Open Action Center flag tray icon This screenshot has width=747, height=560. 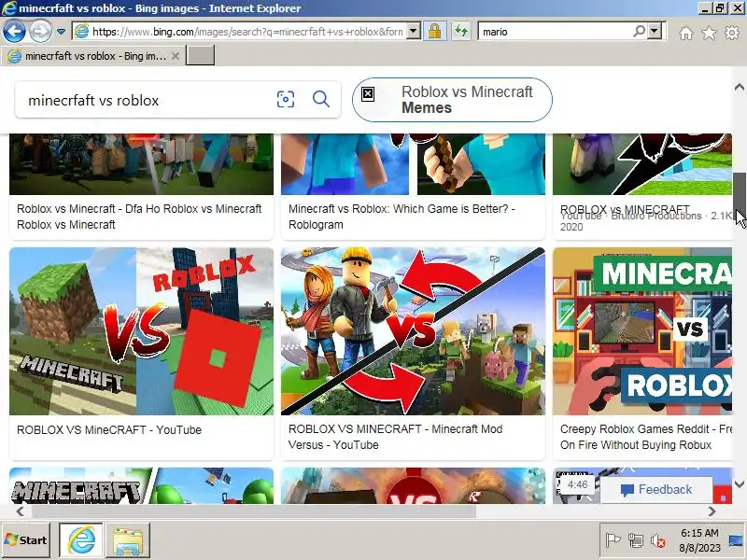(x=613, y=540)
